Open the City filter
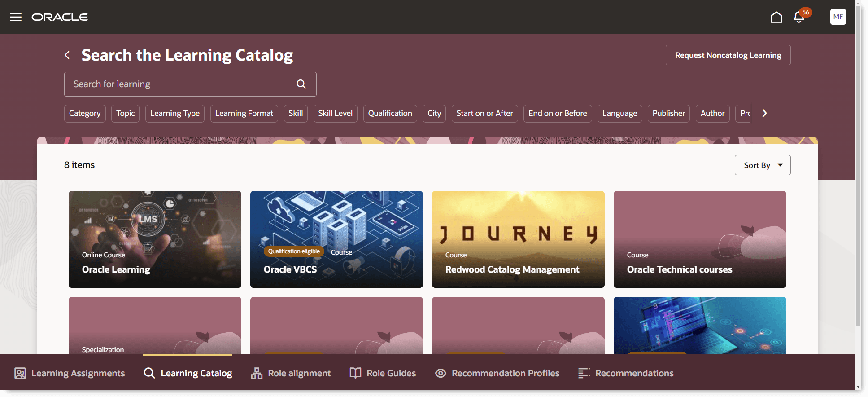This screenshot has height=397, width=868. click(434, 114)
